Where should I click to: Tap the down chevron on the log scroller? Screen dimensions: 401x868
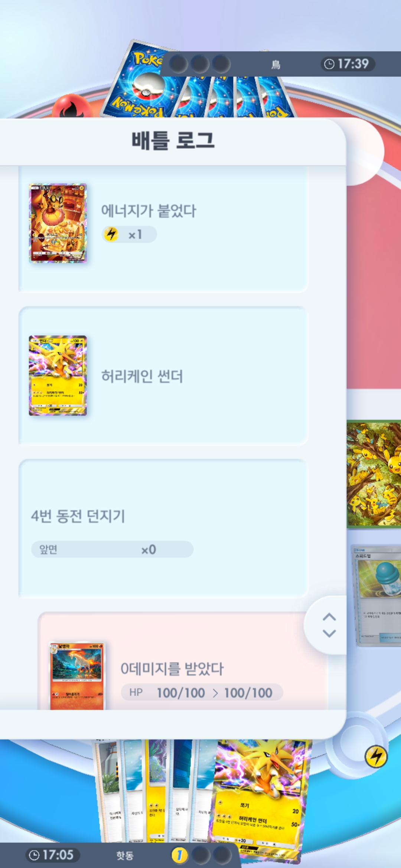[x=329, y=633]
